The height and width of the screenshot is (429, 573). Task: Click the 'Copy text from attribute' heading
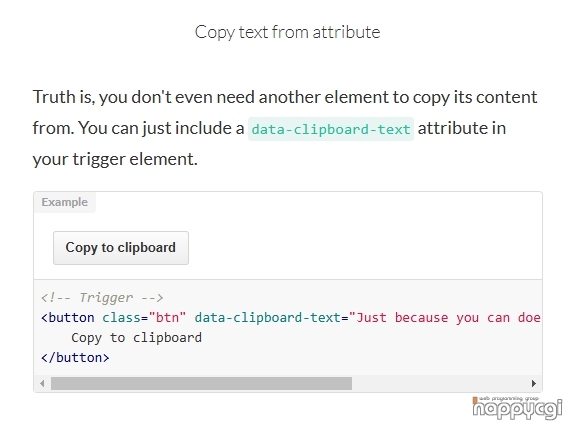pos(287,32)
